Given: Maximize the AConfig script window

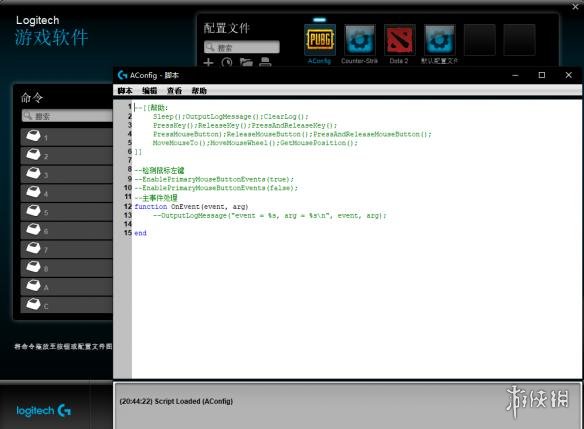Looking at the screenshot, I should tap(542, 75).
